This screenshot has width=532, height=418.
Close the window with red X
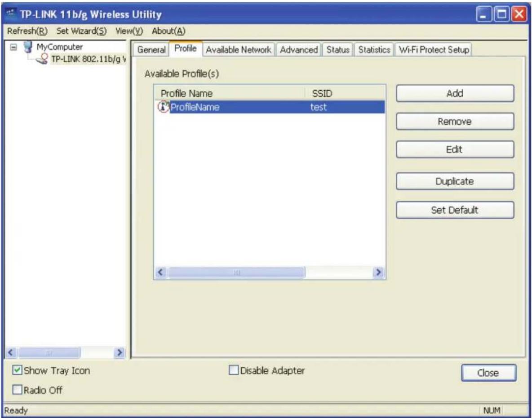click(519, 14)
